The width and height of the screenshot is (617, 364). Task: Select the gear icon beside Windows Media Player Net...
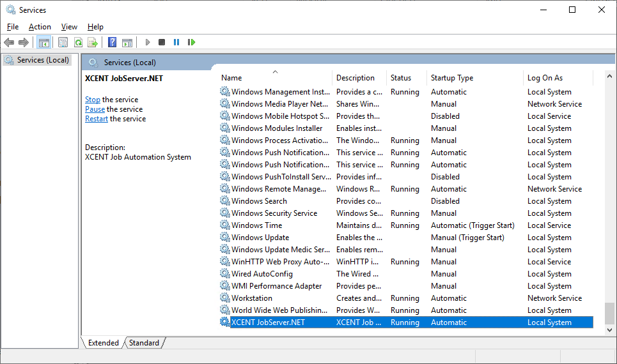[224, 103]
